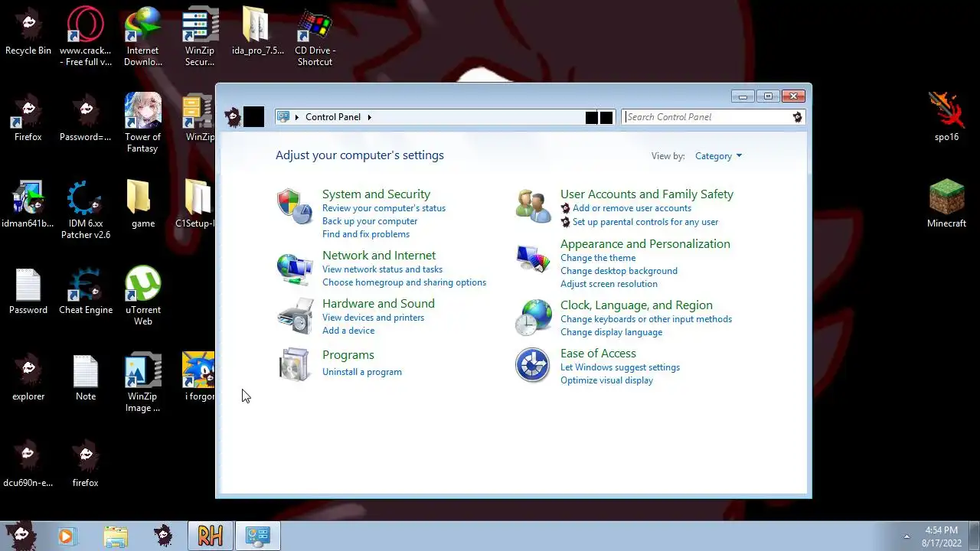This screenshot has width=980, height=551.
Task: Click Review your computer's status
Action: coord(384,208)
